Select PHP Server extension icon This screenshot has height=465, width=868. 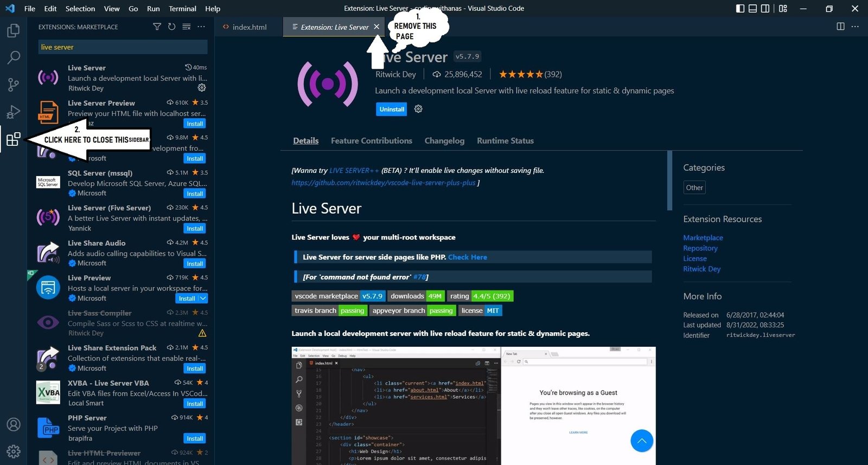pos(48,428)
